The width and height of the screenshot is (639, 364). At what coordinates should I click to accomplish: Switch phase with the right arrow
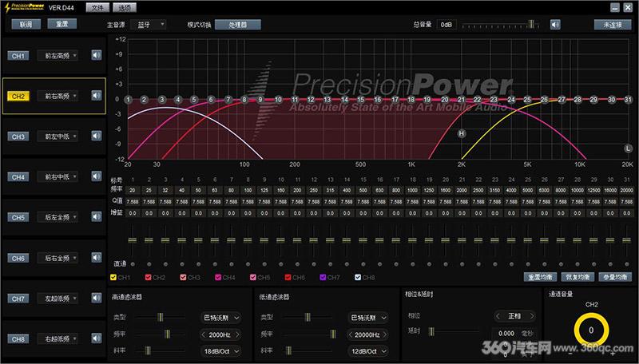click(531, 316)
